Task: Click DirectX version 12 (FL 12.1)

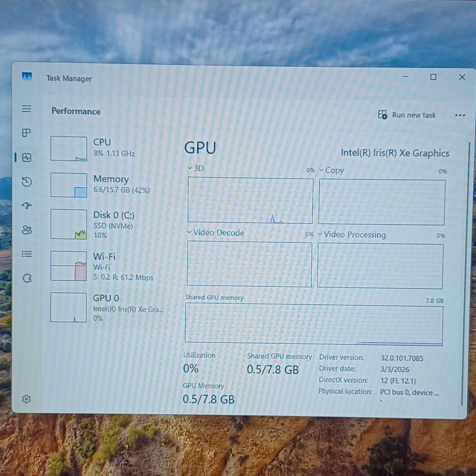Action: (398, 381)
